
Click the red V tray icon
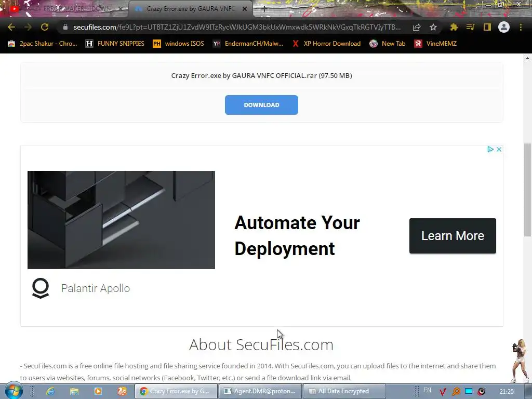point(443,392)
